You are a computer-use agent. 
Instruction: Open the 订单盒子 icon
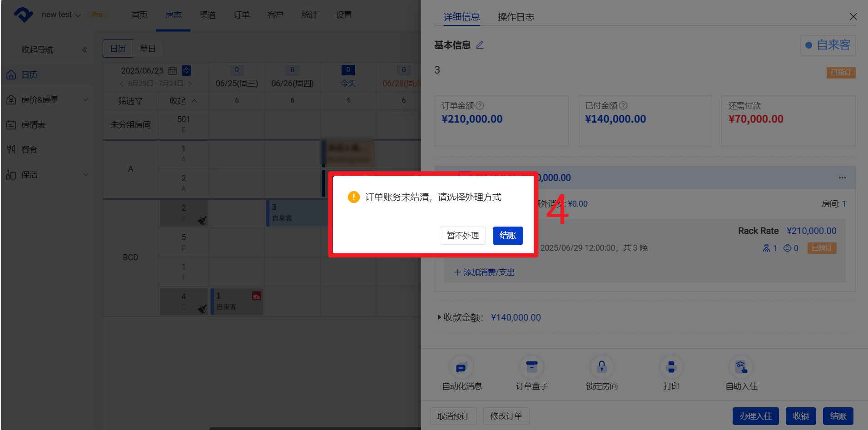(531, 367)
